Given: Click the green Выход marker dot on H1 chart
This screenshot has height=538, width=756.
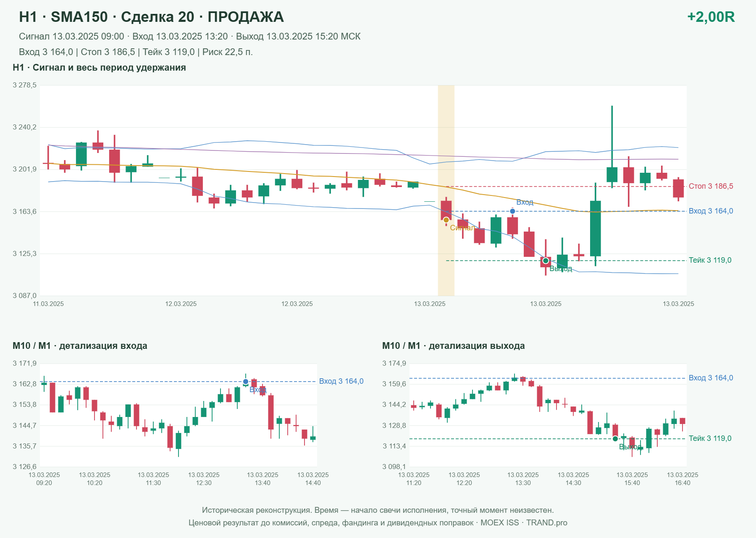Looking at the screenshot, I should pyautogui.click(x=546, y=261).
